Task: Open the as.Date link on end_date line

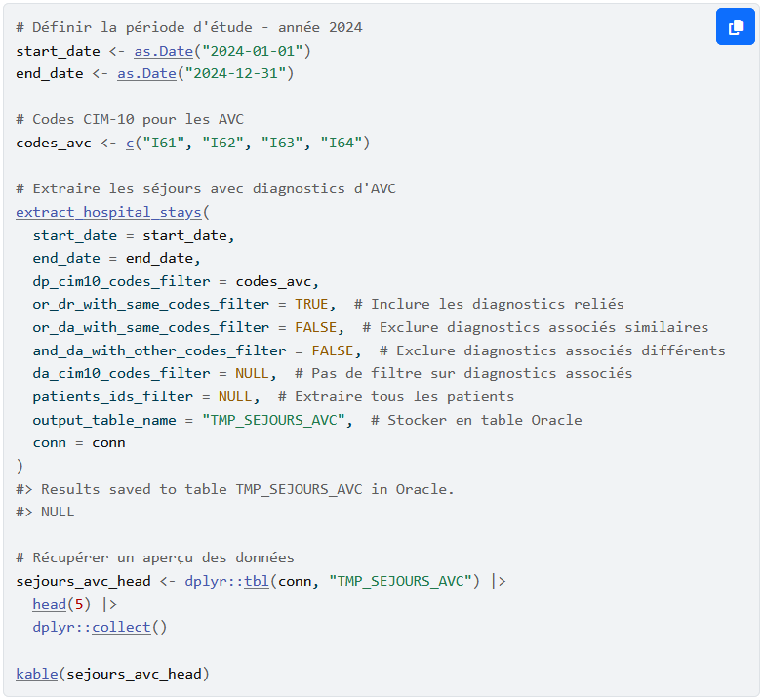Action: pos(146,73)
